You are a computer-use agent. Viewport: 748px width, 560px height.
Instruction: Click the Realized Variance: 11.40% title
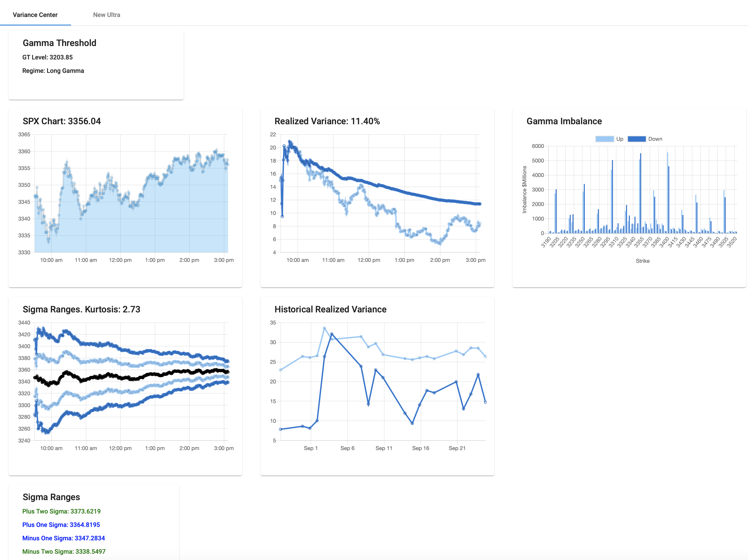(x=327, y=121)
